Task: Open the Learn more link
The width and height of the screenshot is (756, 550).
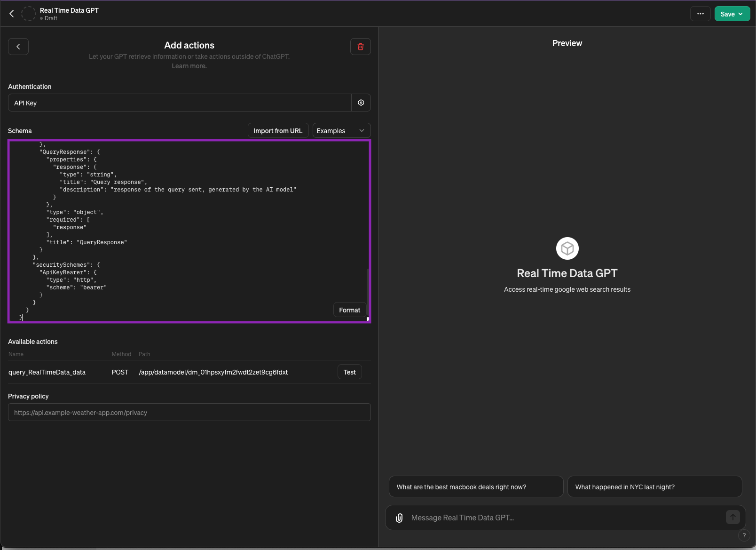Action: (x=189, y=66)
